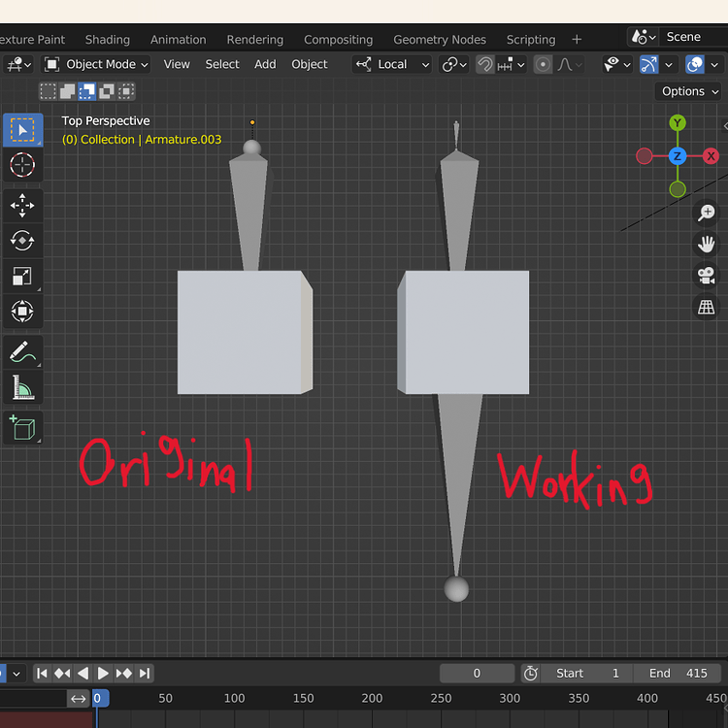Viewport: 728px width, 728px height.
Task: Select the Add Cube tool
Action: [22, 427]
